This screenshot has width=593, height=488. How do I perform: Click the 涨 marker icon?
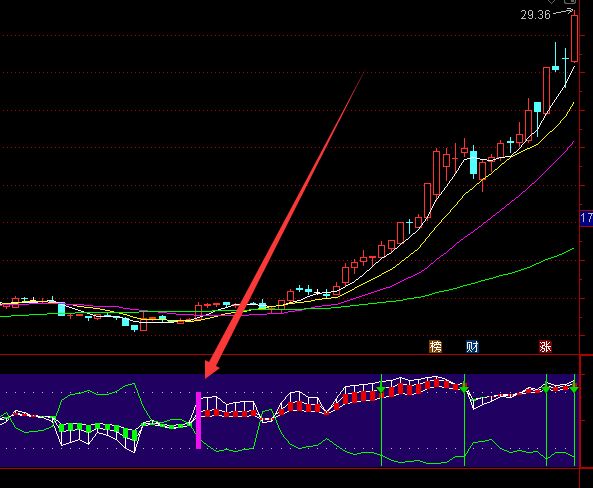point(545,346)
